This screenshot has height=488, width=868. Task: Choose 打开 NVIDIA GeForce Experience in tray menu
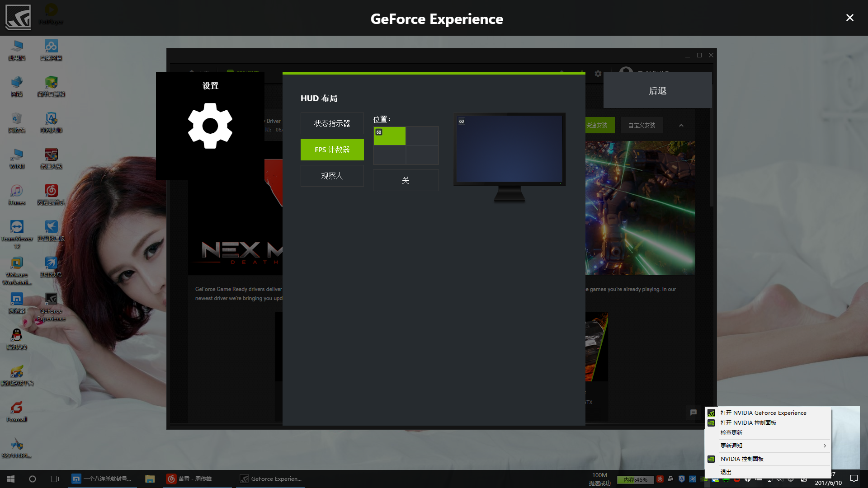tap(769, 413)
